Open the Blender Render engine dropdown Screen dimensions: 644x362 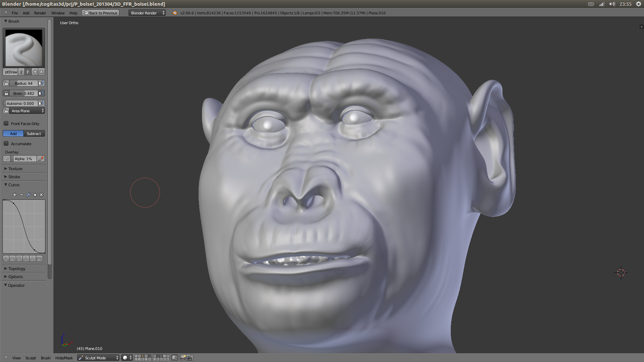pyautogui.click(x=147, y=13)
